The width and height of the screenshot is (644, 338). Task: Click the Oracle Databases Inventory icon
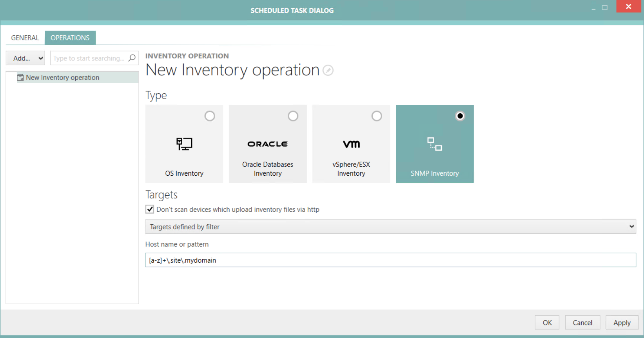coord(268,144)
